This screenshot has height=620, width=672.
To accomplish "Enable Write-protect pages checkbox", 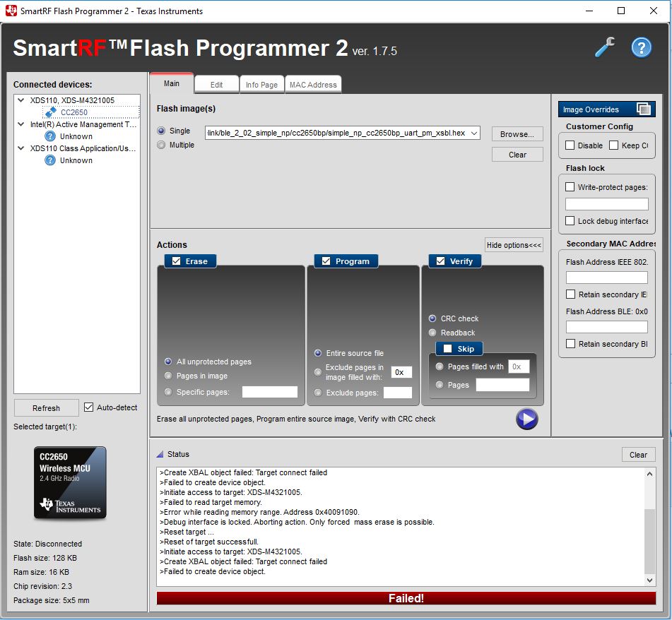I will (x=570, y=186).
